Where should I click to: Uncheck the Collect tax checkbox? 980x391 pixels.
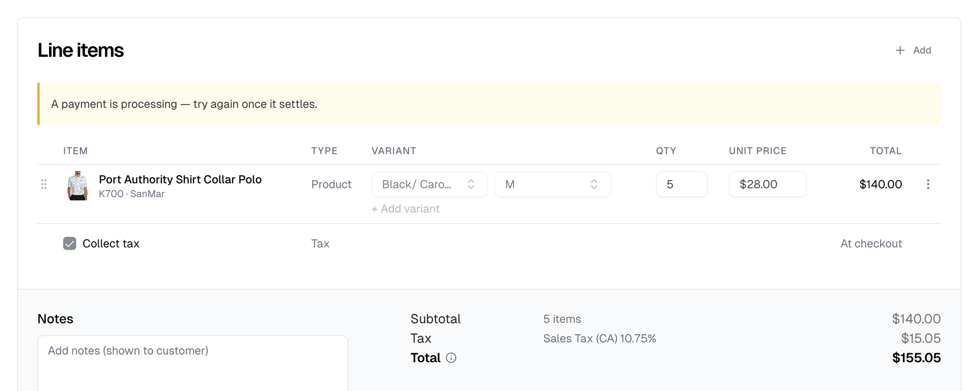coord(70,243)
